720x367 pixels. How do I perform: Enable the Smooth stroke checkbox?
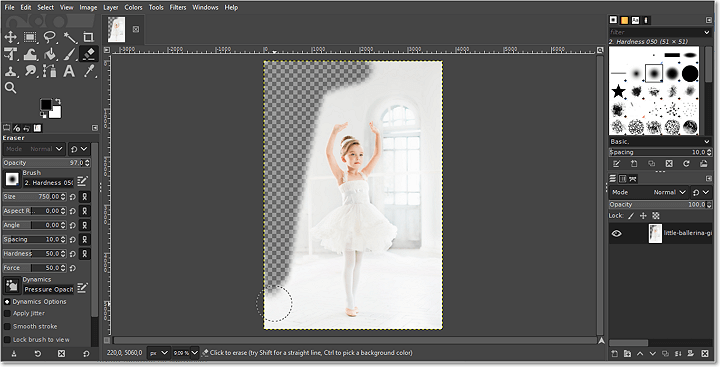click(x=7, y=327)
